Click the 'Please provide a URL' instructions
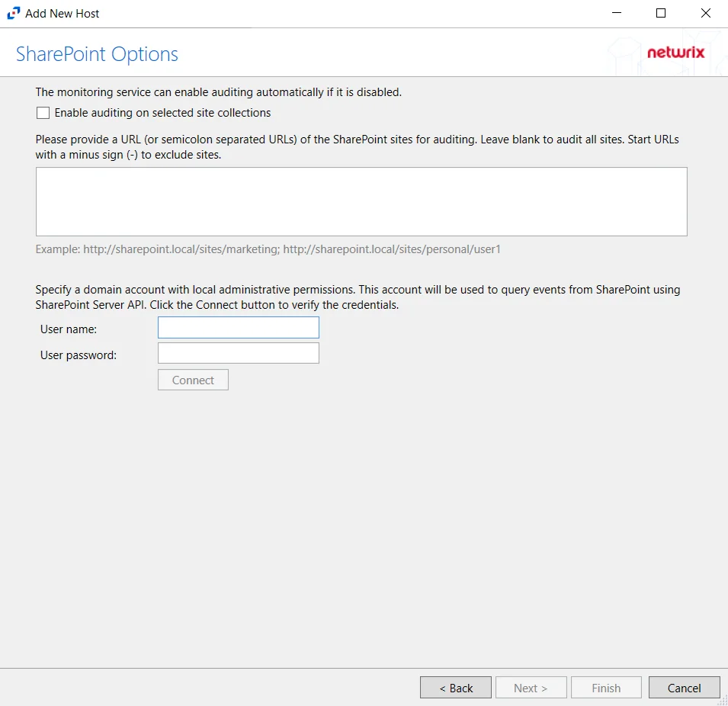Viewport: 728px width, 706px height. point(357,147)
